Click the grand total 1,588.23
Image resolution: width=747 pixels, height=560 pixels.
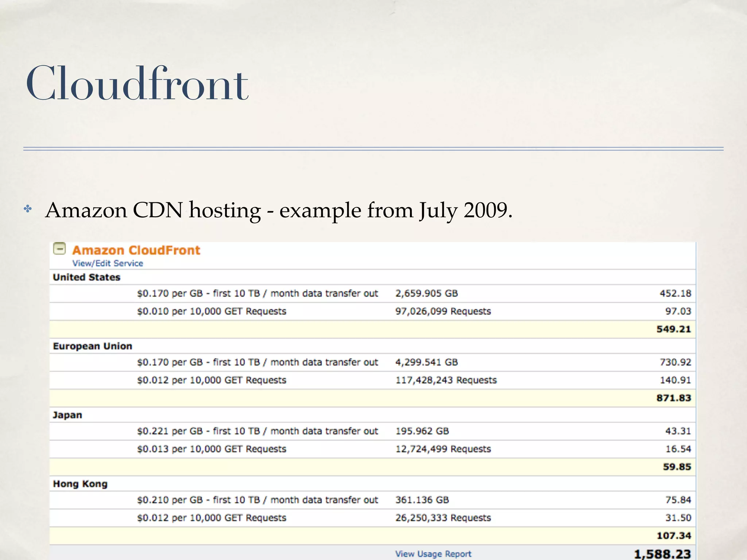[662, 554]
